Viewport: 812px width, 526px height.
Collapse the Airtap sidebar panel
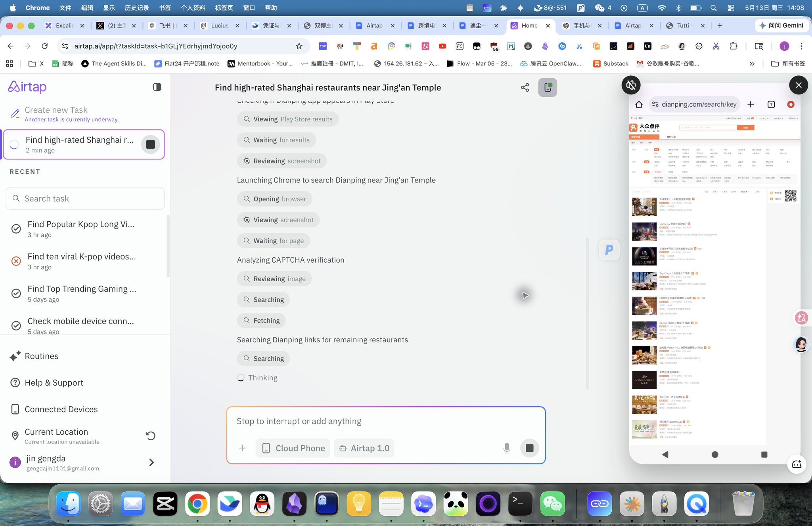click(x=157, y=87)
